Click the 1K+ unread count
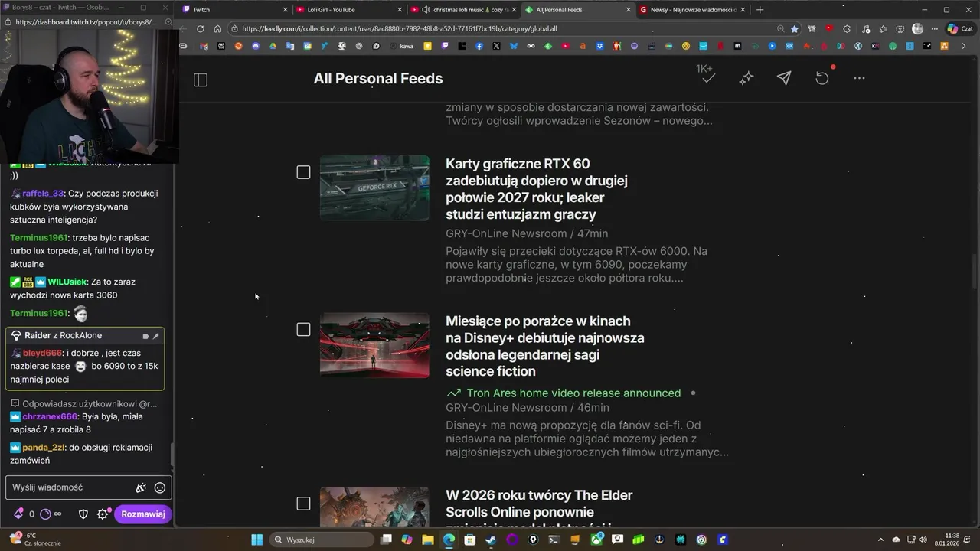 704,69
